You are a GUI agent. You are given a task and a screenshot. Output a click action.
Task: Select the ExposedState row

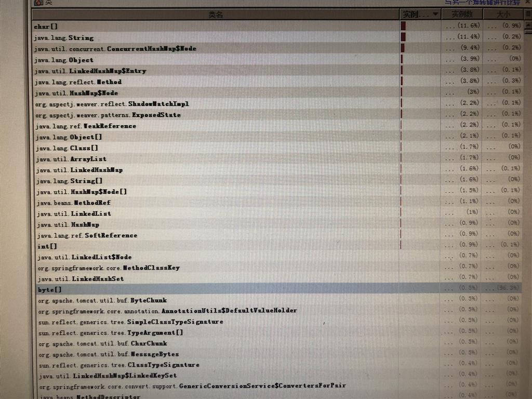[278, 115]
